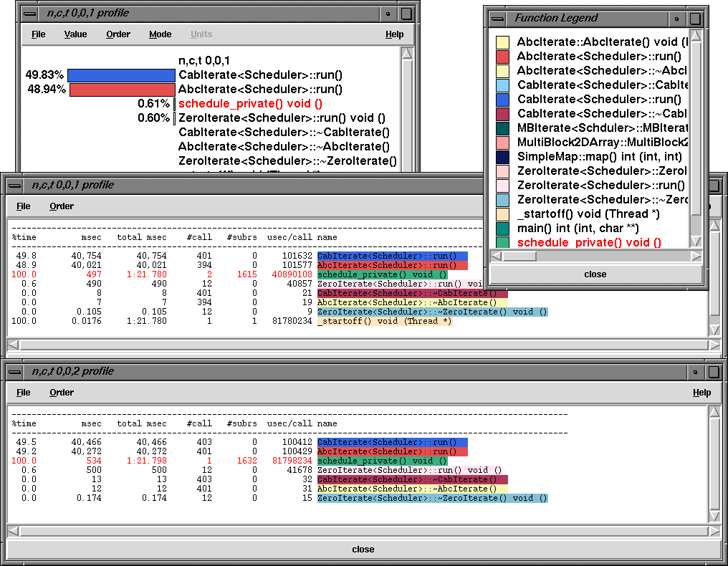Open the Value menu
Viewport: 728px width, 566px height.
75,34
